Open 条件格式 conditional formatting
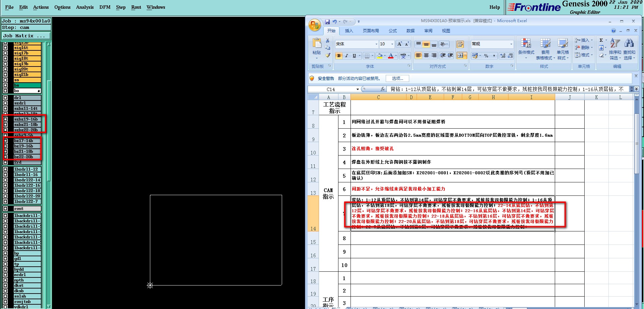Viewport: 644px width, 309px height. [x=526, y=49]
